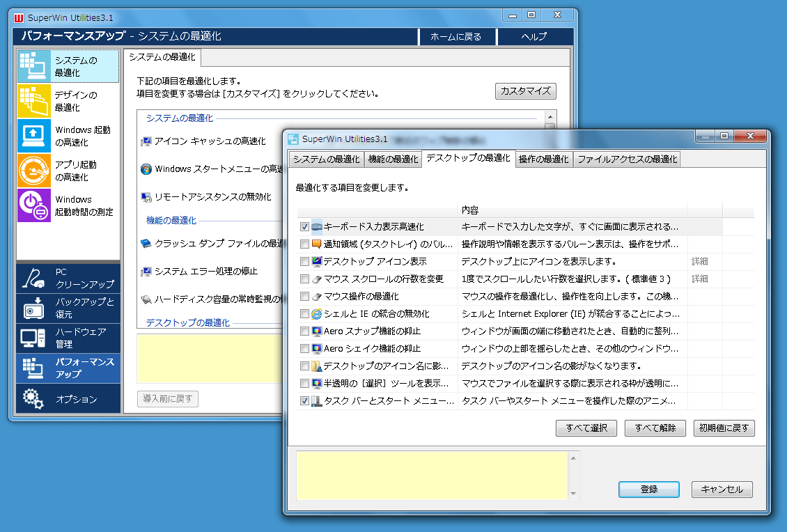Switch to 機能の最適化 tab
The height and width of the screenshot is (532, 787).
393,159
